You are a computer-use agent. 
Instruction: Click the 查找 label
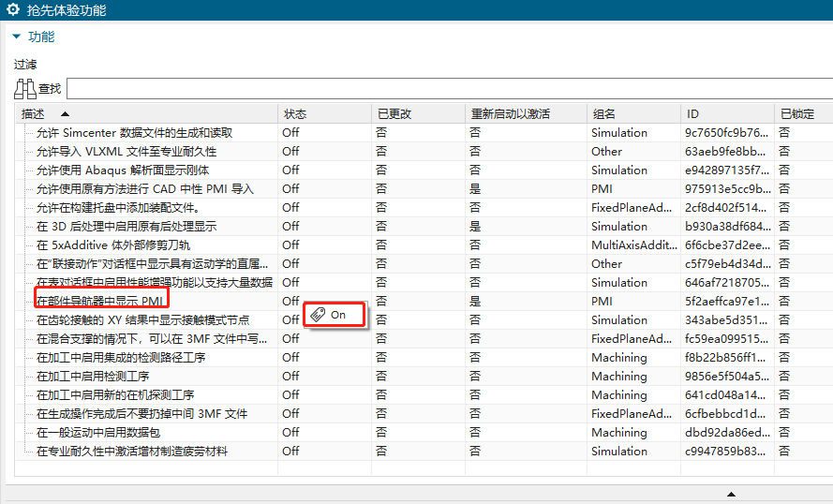(x=50, y=89)
